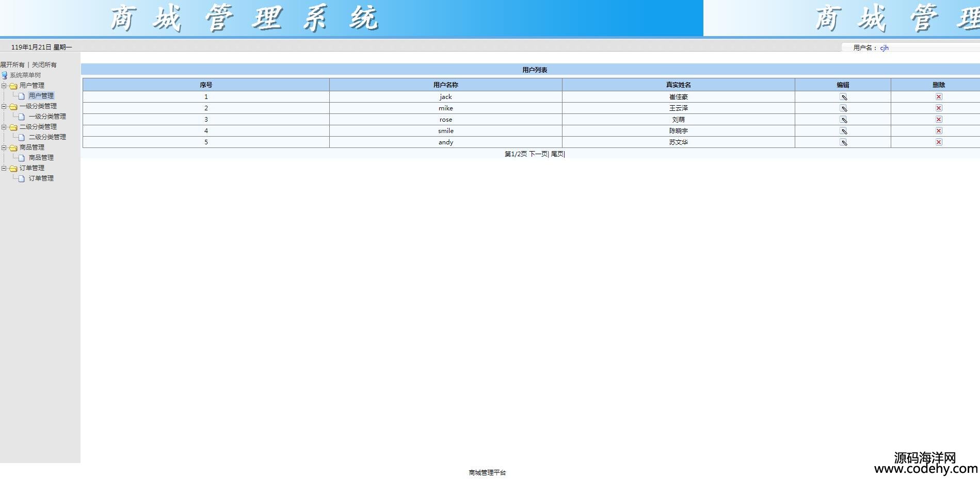Click the 系统菜单树 root icon
Image resolution: width=980 pixels, height=479 pixels.
coord(5,75)
